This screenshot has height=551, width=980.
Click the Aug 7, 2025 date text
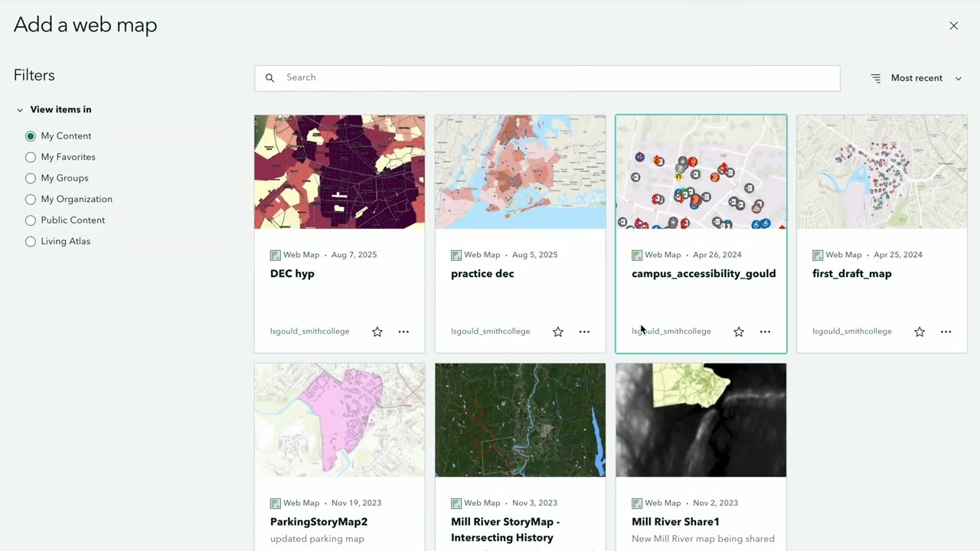coord(354,255)
